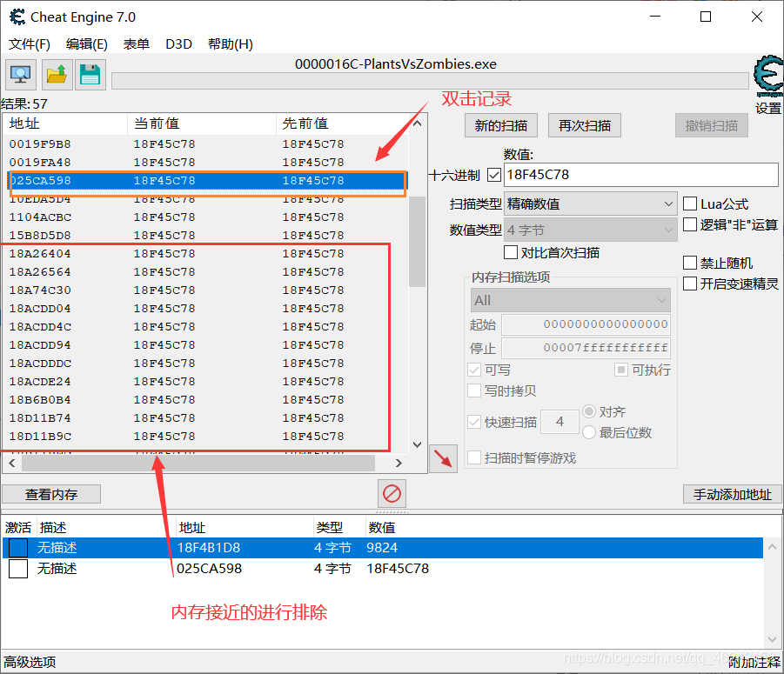
Task: Click the fast scan alignment value 4 field
Action: pyautogui.click(x=560, y=422)
